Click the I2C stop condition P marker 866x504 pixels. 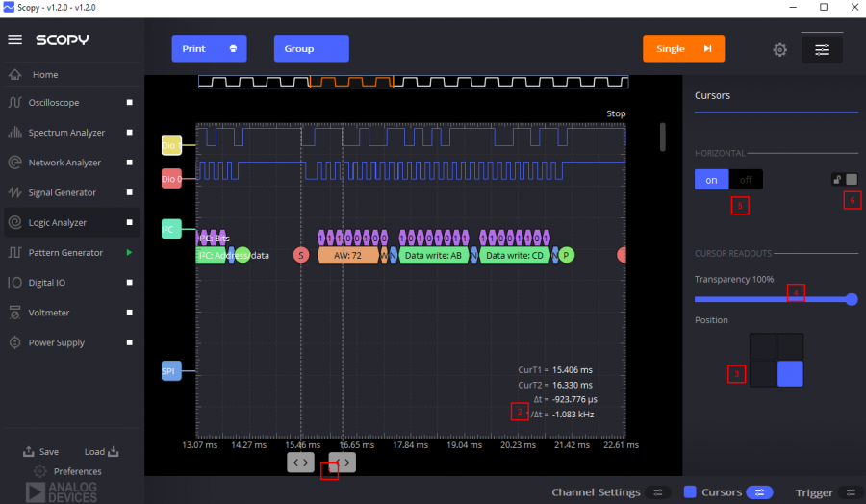tap(566, 255)
